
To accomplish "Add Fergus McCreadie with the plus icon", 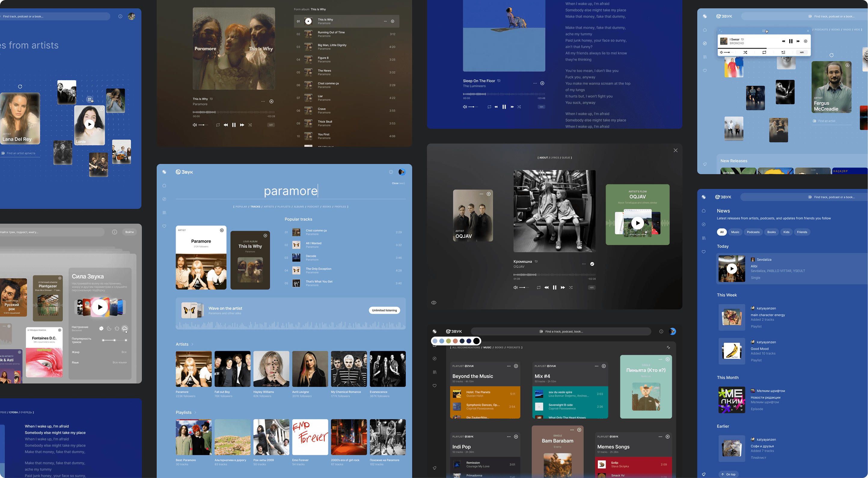I will click(x=847, y=65).
